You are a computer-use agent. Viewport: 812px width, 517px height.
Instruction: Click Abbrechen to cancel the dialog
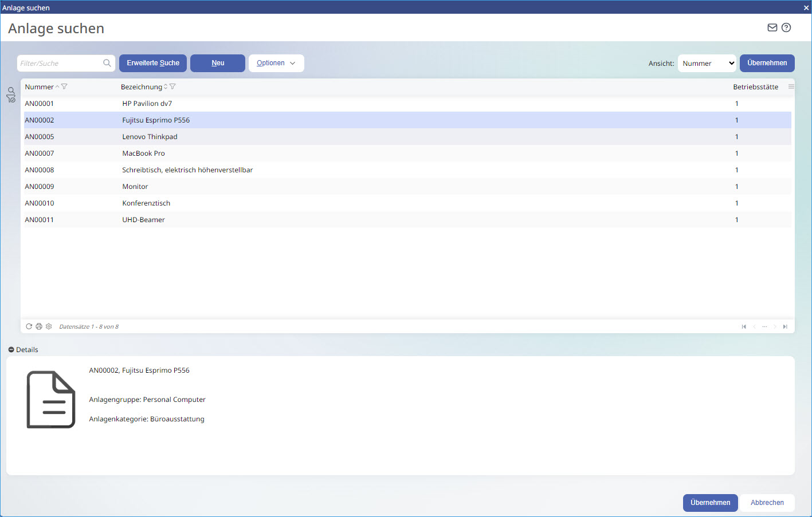tap(767, 503)
